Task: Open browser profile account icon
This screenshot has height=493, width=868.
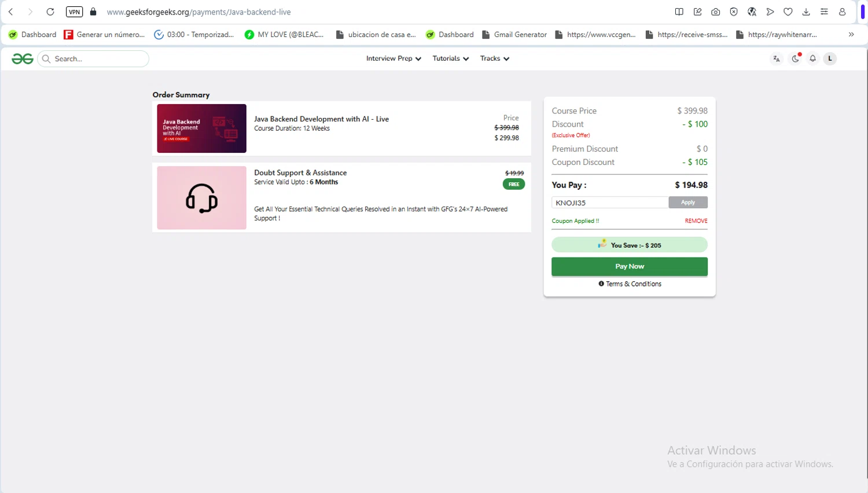Action: coord(843,12)
